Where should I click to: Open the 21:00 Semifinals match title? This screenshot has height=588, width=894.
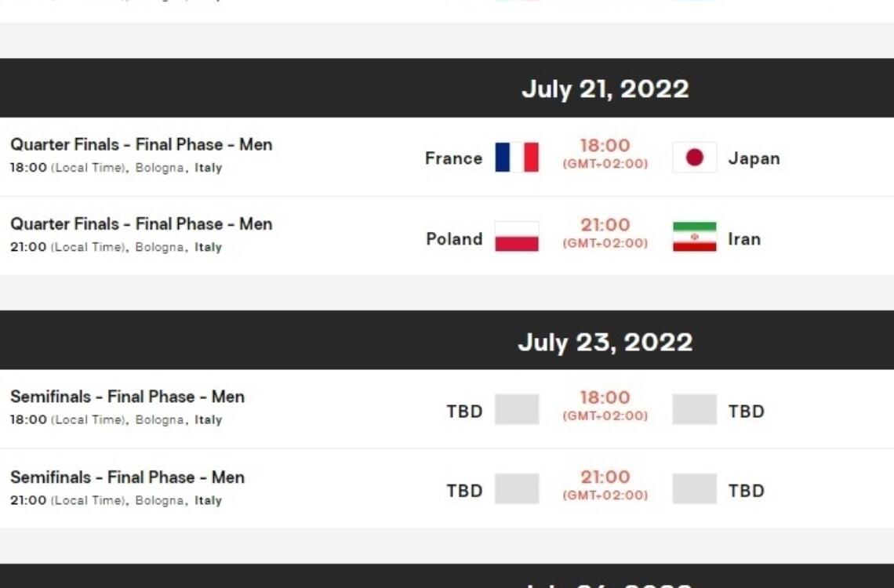[127, 477]
